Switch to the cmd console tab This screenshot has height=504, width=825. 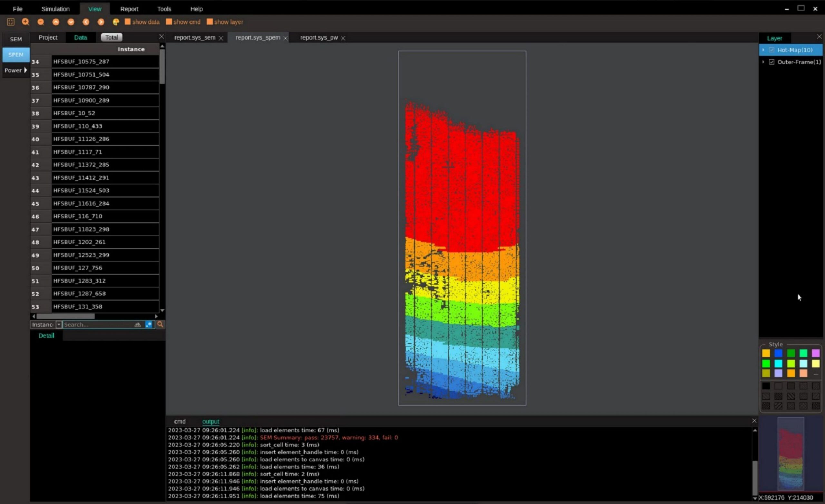click(180, 421)
